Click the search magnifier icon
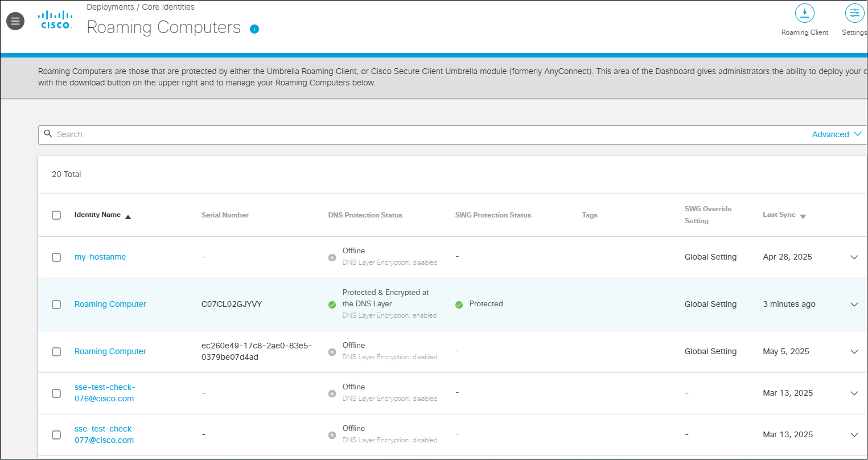This screenshot has width=868, height=460. [x=48, y=134]
